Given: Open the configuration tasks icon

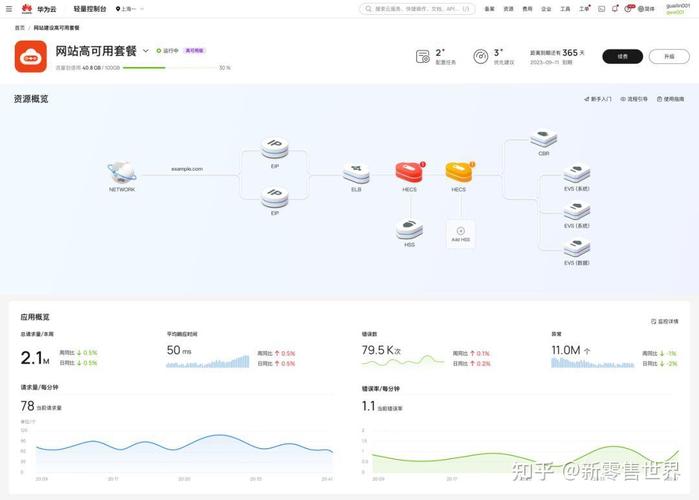Looking at the screenshot, I should (422, 57).
